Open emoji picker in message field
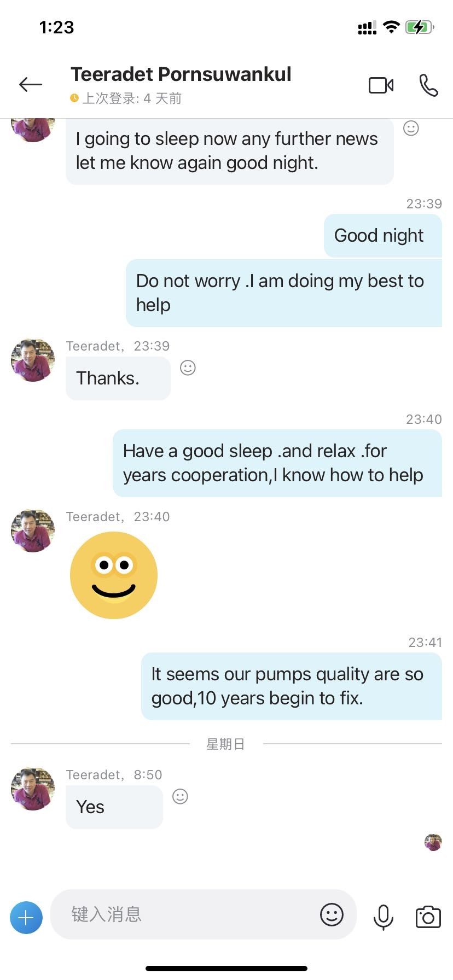Screen dimensions: 453x980 pos(332,914)
